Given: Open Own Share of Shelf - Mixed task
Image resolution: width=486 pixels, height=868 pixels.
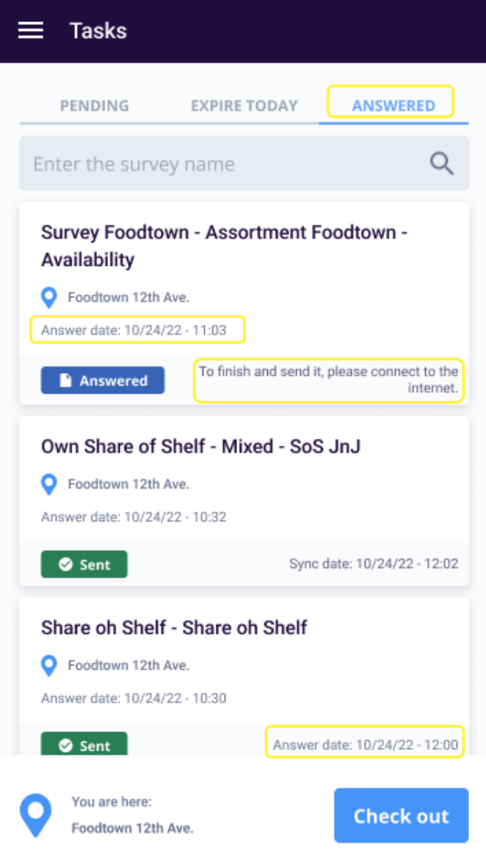Looking at the screenshot, I should 200,446.
